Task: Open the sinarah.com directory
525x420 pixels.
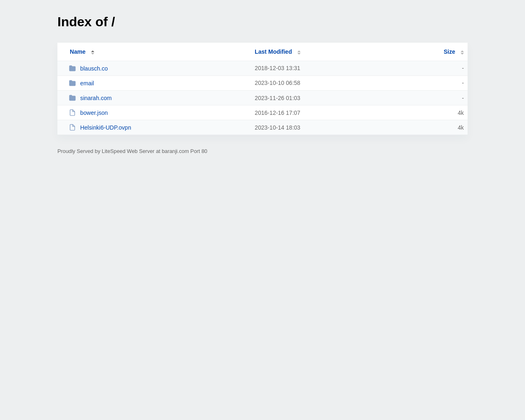Action: [x=96, y=98]
